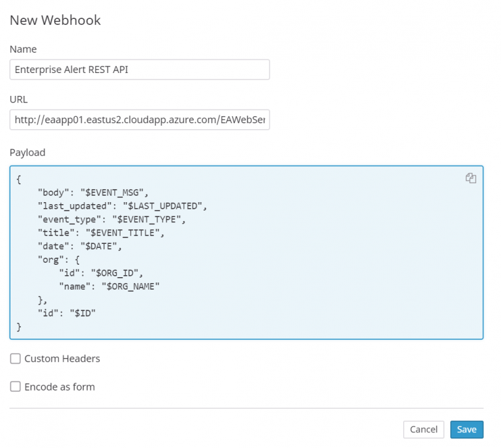Cancel the new webhook dialog
Screen dimensions: 501x448
pyautogui.click(x=423, y=429)
